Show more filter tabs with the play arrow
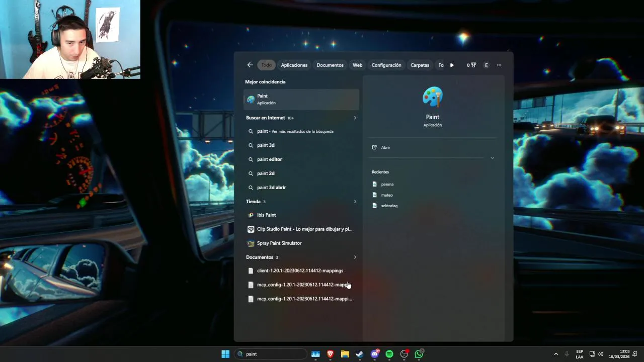The image size is (644, 362). pos(452,65)
